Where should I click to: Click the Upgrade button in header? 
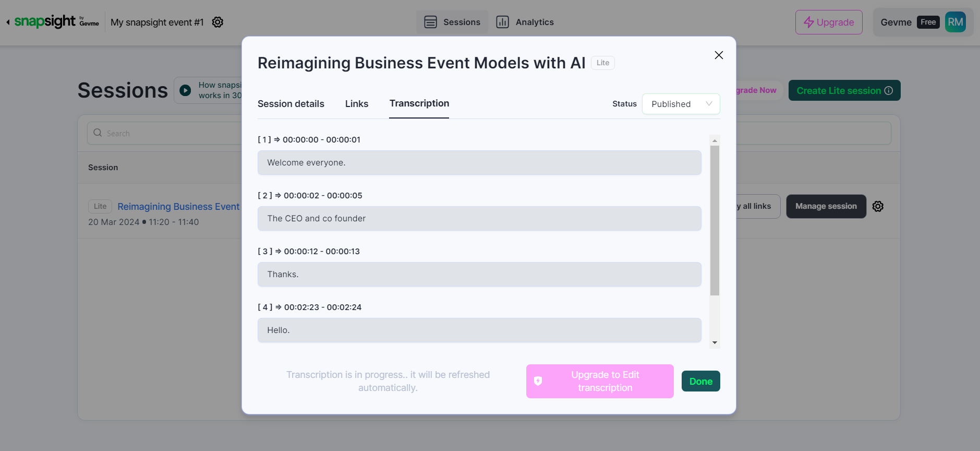point(828,22)
